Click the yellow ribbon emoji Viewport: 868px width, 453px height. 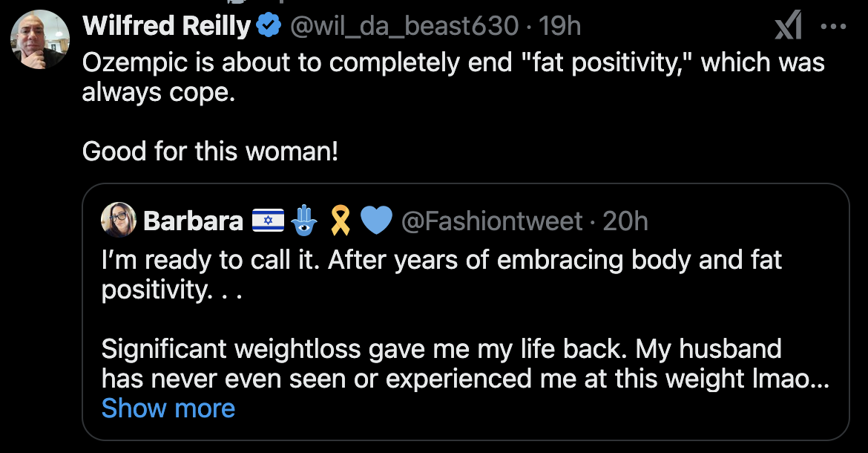pyautogui.click(x=340, y=221)
